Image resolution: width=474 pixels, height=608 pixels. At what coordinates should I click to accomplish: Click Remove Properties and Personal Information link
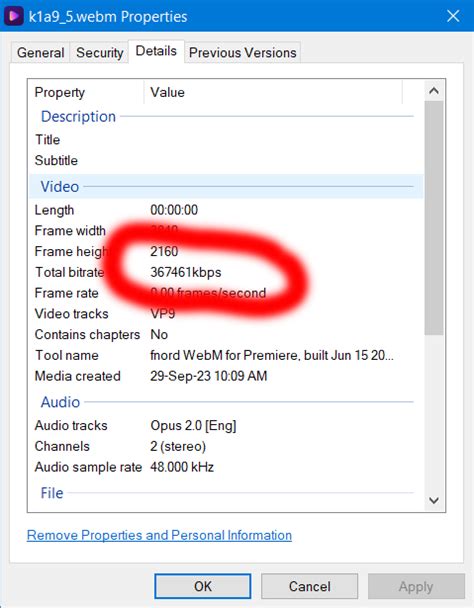coord(159,535)
